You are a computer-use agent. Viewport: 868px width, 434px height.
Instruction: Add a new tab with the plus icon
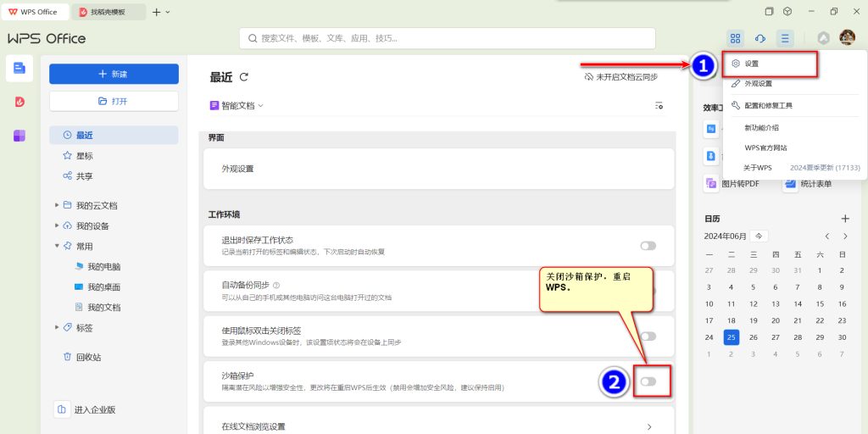click(156, 12)
